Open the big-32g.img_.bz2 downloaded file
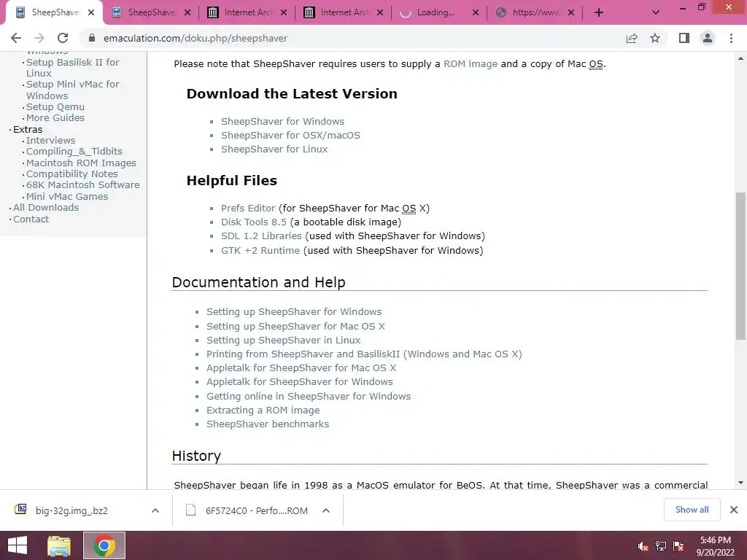The width and height of the screenshot is (747, 560). tap(71, 510)
